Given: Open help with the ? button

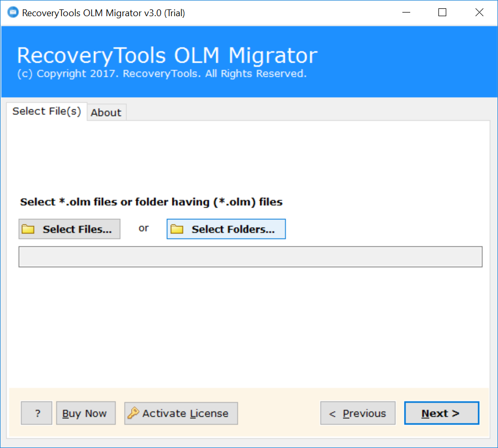Looking at the screenshot, I should (x=37, y=413).
